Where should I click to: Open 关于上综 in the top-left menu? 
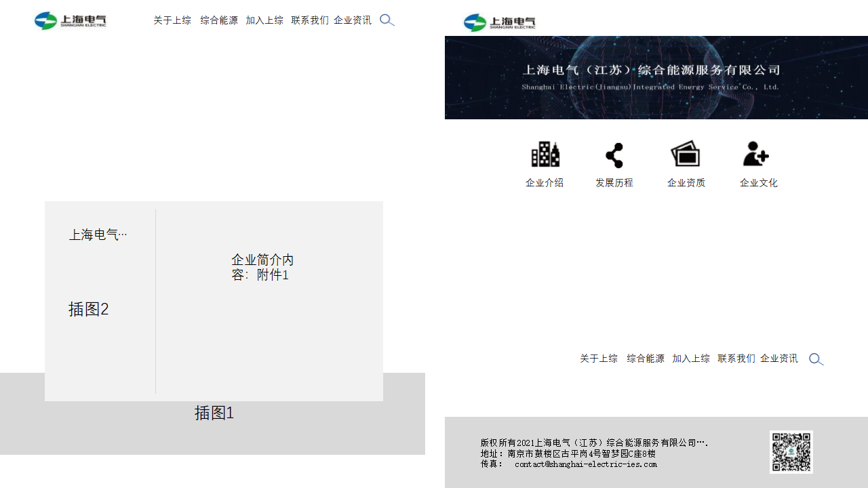(x=172, y=20)
